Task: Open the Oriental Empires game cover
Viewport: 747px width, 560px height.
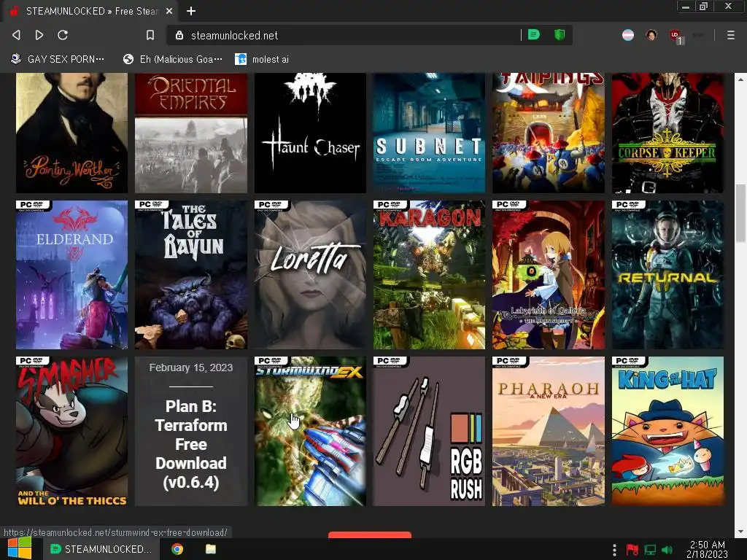Action: [191, 133]
